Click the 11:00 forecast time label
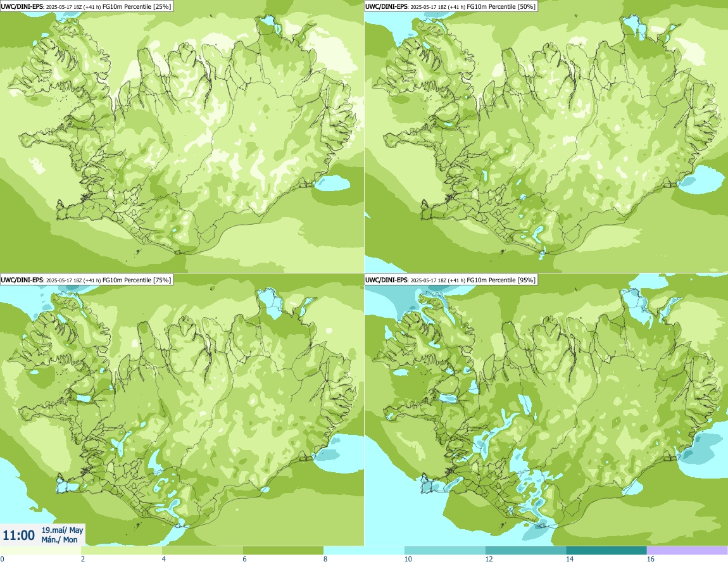 pyautogui.click(x=18, y=536)
